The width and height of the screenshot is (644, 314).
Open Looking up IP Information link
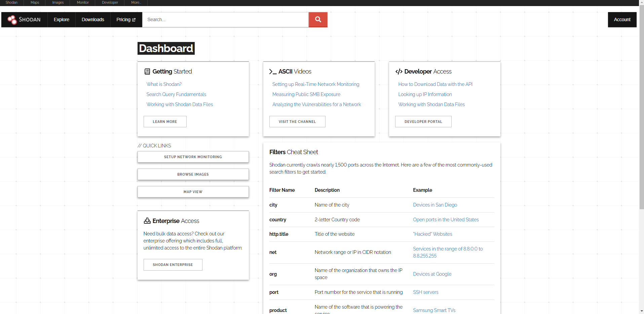click(x=425, y=94)
